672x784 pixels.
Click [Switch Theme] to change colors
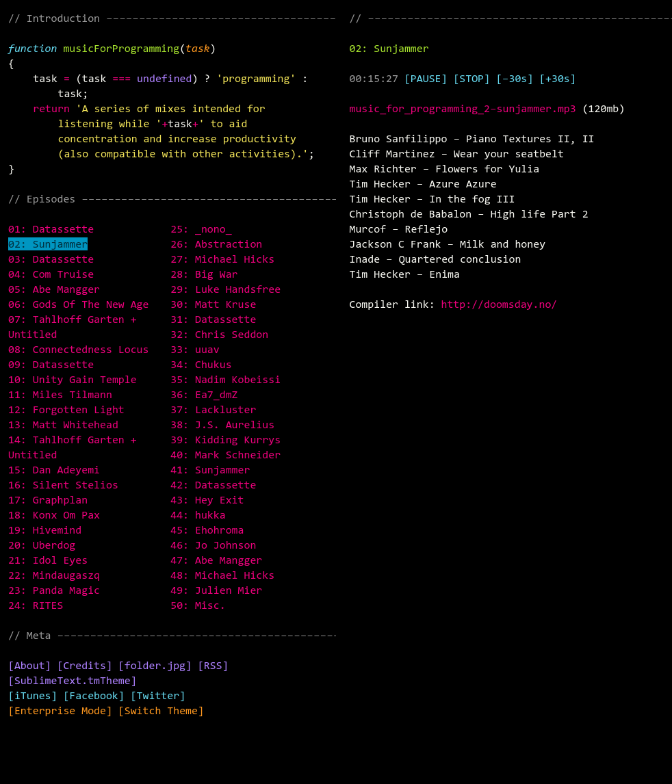tap(161, 711)
